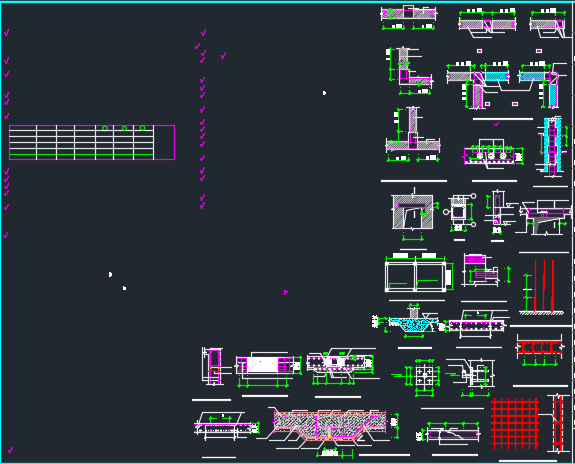Click the magenta flag marker in empty area

click(x=286, y=292)
